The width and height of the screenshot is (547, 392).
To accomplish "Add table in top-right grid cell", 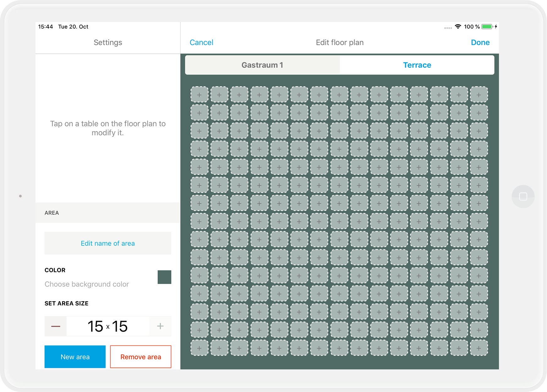I will click(479, 94).
